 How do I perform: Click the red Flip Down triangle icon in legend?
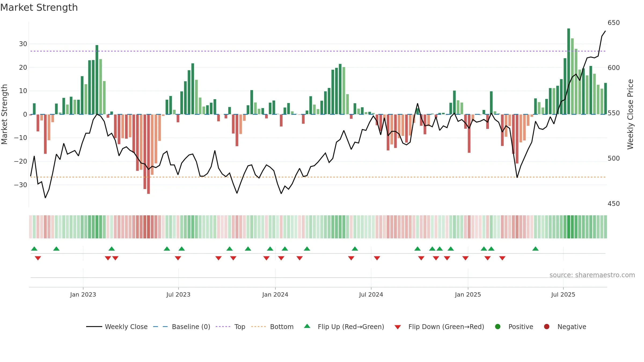tap(398, 327)
